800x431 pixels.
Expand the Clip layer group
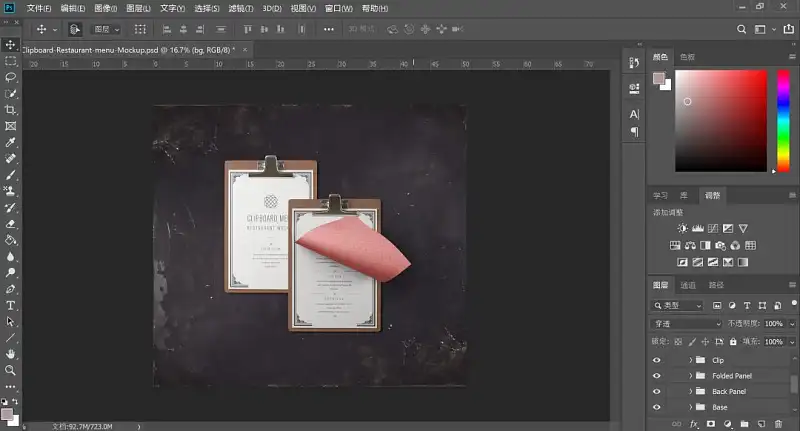pos(690,360)
